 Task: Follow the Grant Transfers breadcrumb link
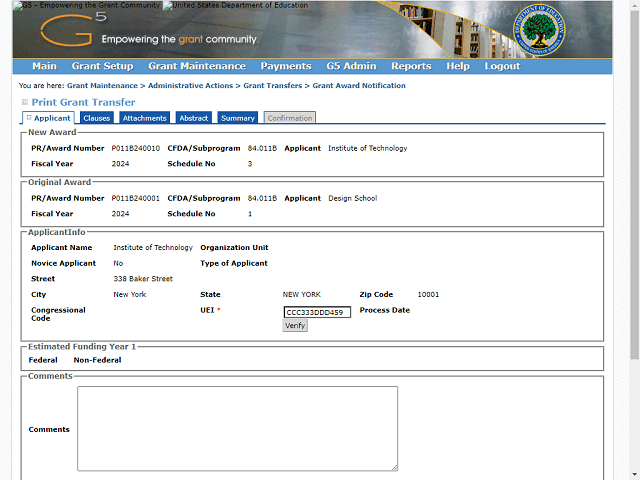tap(273, 86)
